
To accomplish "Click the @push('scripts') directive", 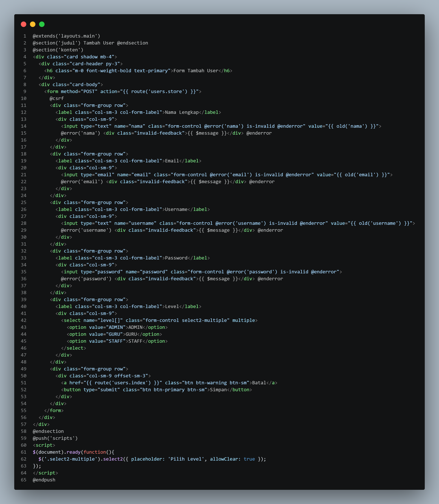I will click(x=55, y=438).
